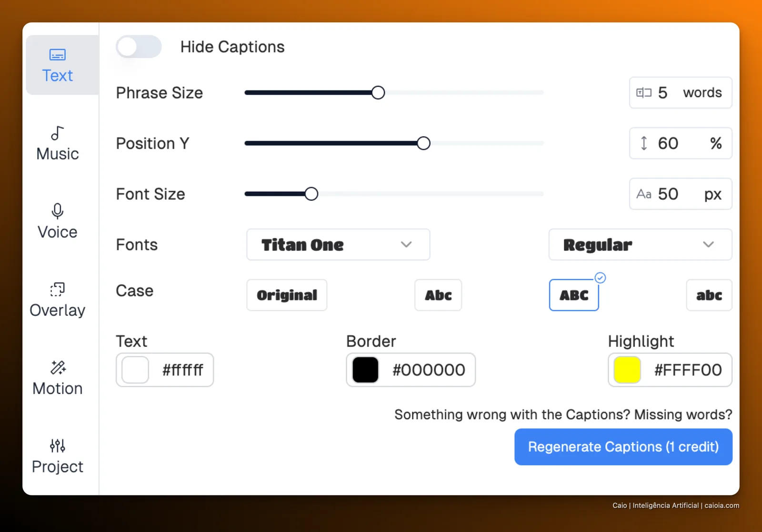This screenshot has width=762, height=532.
Task: Open the Regular font weight dropdown
Action: 640,245
